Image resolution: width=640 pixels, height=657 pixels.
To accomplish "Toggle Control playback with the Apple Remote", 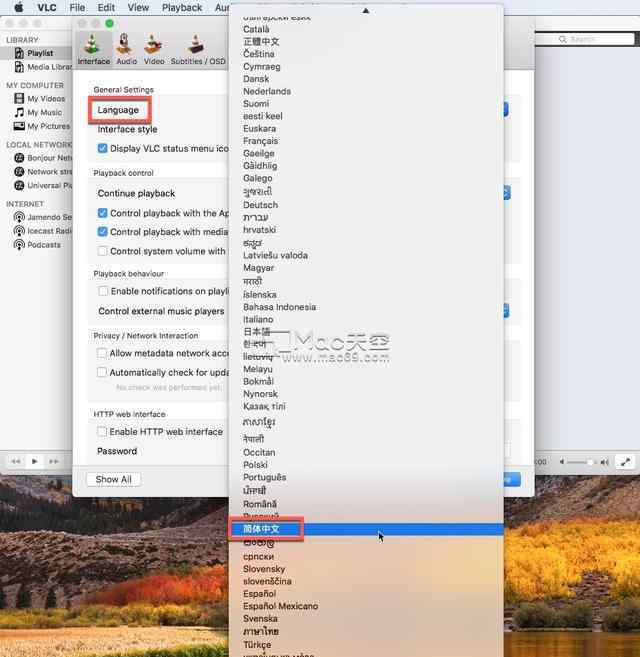I will 102,213.
